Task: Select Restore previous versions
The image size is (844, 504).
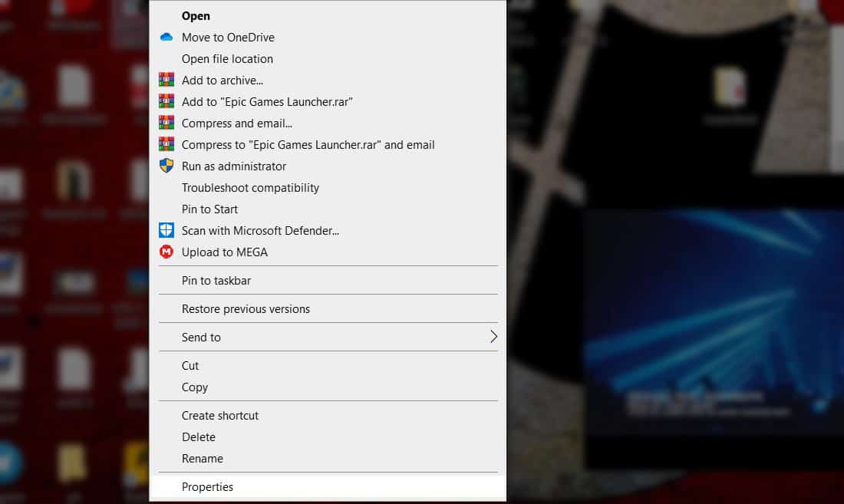Action: (x=328, y=308)
